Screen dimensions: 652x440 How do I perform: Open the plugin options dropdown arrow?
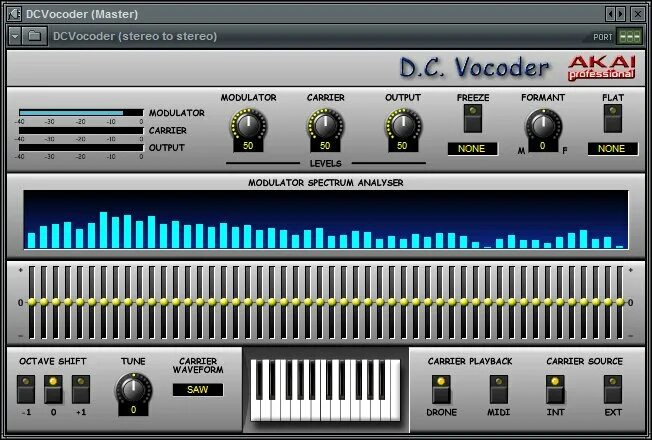click(x=15, y=36)
